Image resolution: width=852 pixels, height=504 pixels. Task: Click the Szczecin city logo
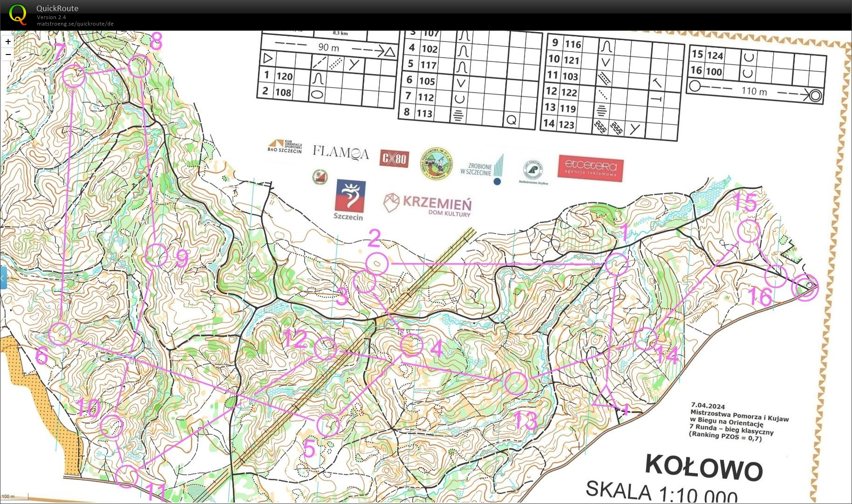[350, 199]
